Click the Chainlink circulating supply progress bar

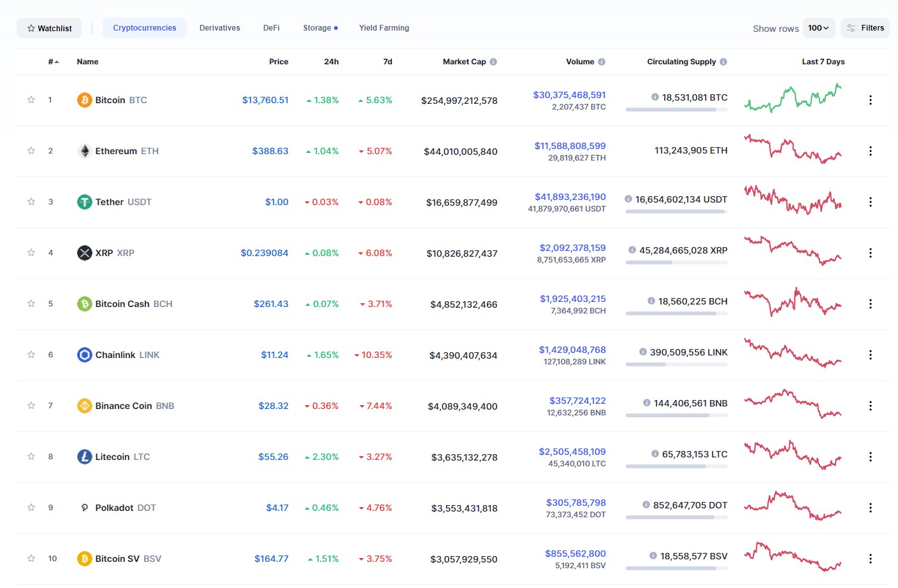coord(677,364)
